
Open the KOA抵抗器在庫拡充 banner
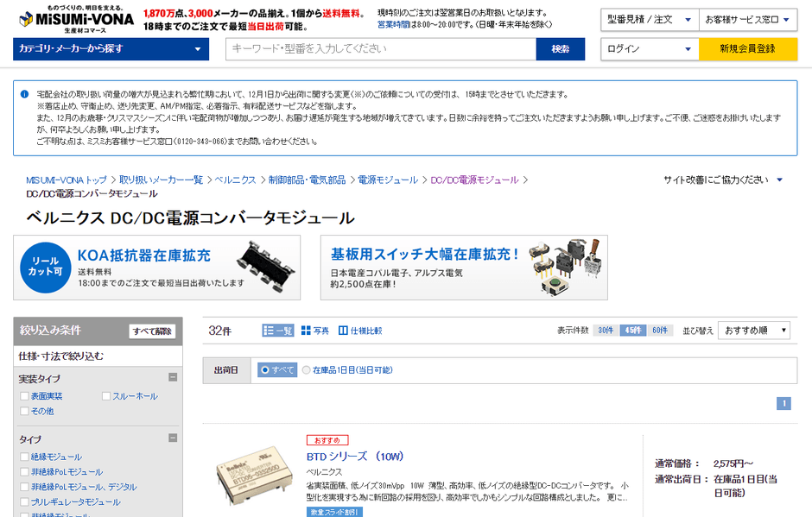pos(157,268)
